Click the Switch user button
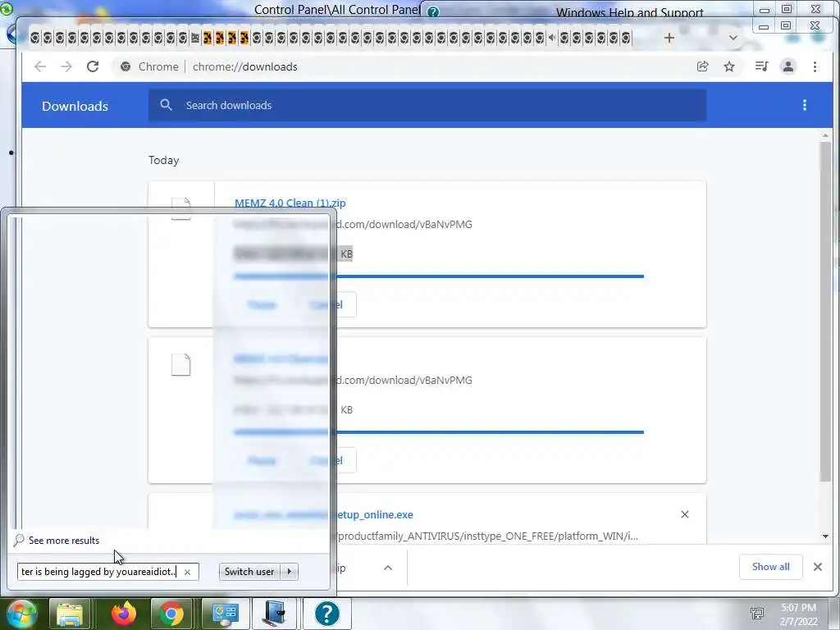This screenshot has width=840, height=630. [x=249, y=572]
